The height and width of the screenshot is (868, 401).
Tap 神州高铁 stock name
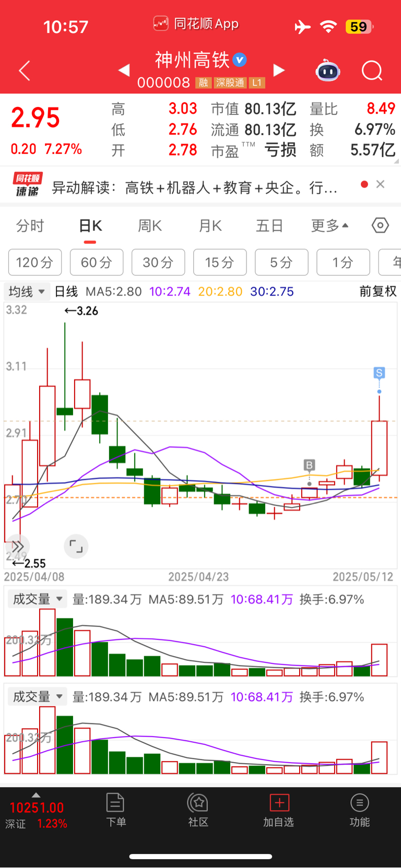[x=192, y=60]
